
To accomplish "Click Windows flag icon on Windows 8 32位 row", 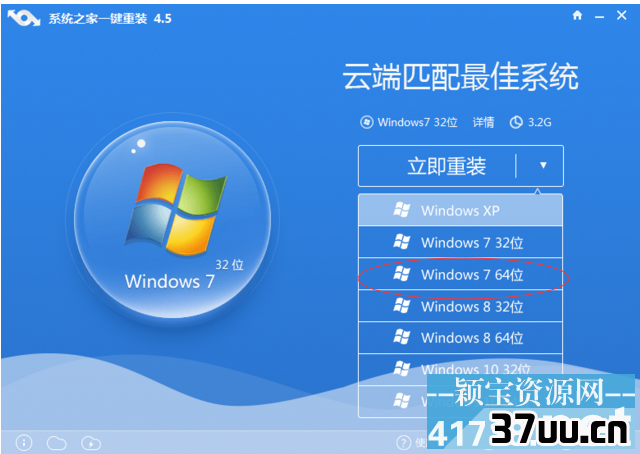I will coord(401,305).
